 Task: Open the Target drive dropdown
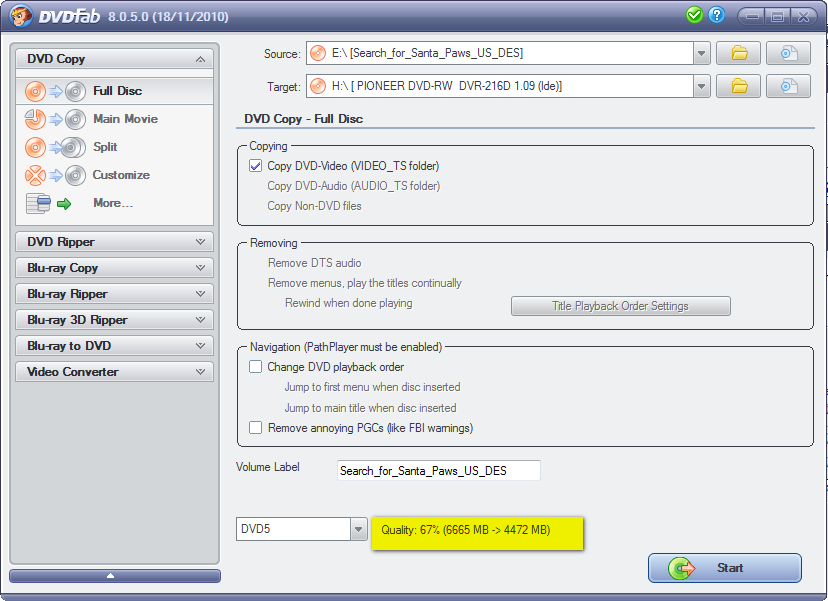pyautogui.click(x=701, y=86)
